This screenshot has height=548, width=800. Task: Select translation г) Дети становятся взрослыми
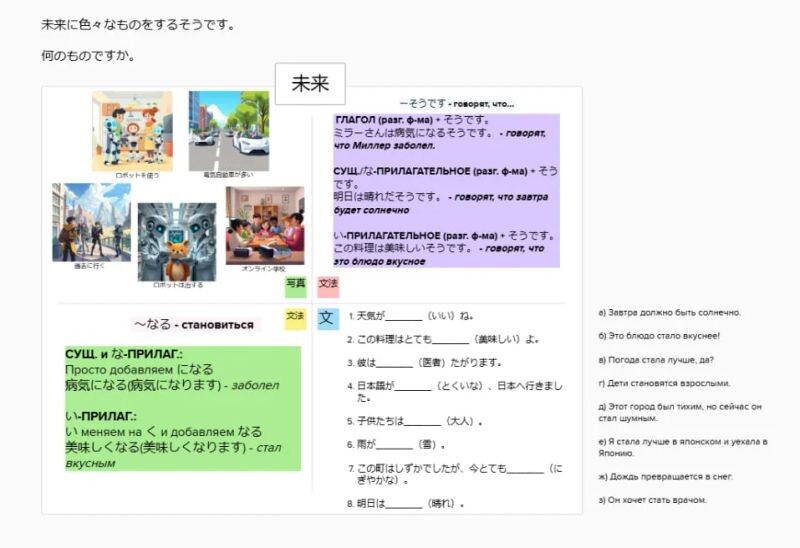(x=664, y=383)
